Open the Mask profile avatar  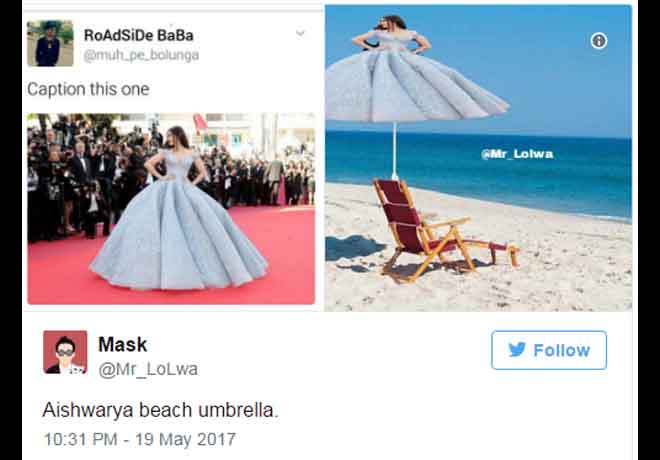tap(65, 352)
